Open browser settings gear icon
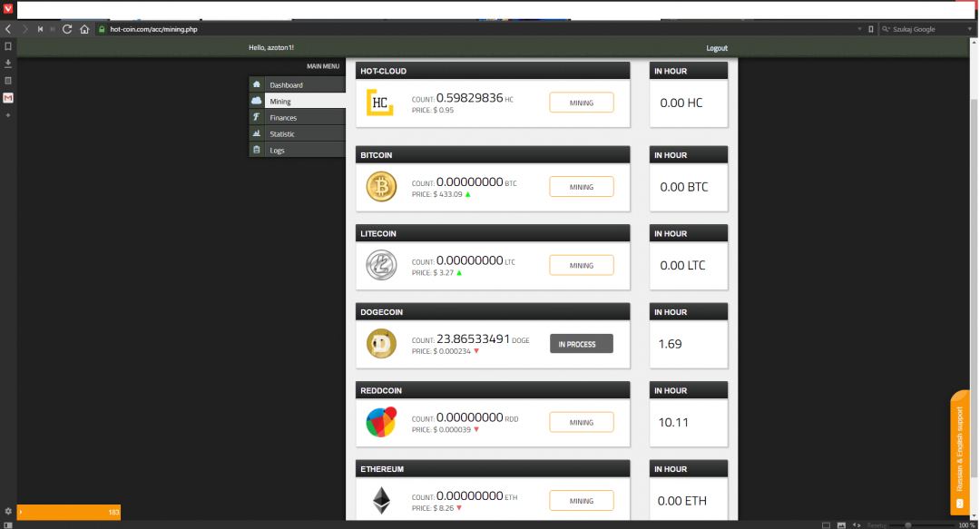 (8, 512)
